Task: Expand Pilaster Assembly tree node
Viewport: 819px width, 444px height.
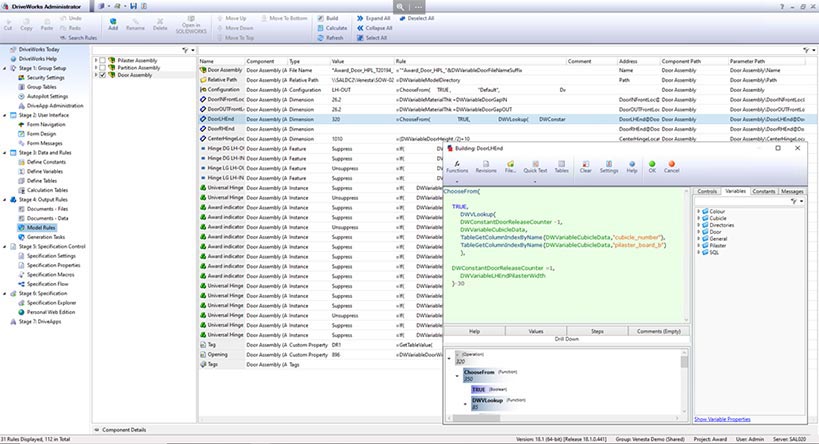Action: 96,61
